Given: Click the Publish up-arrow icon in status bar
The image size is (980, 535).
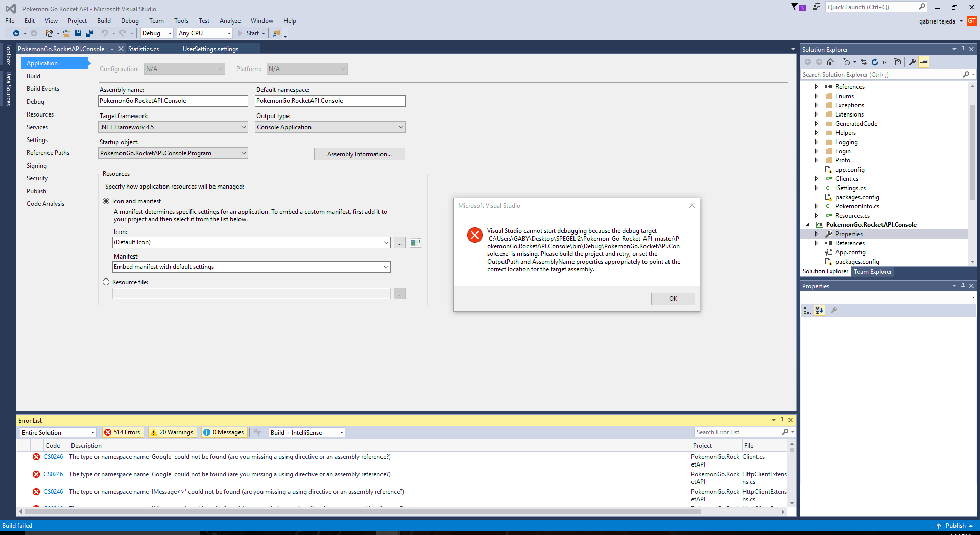Looking at the screenshot, I should (939, 526).
